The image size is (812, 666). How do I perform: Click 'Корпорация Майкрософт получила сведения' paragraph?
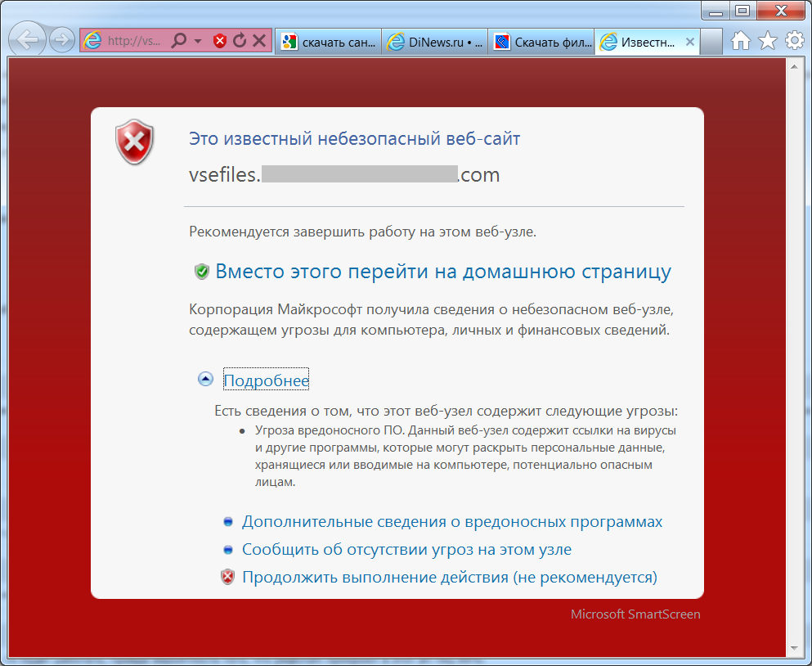pos(431,320)
